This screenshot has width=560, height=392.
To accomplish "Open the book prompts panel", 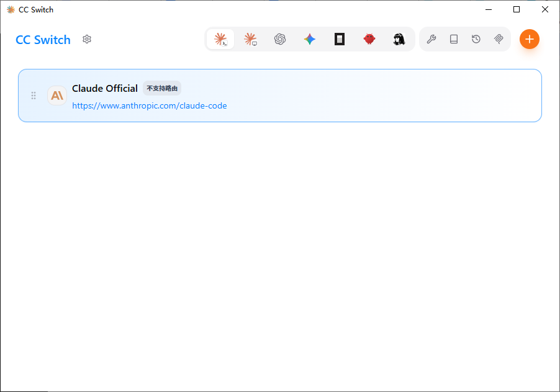I will 454,39.
